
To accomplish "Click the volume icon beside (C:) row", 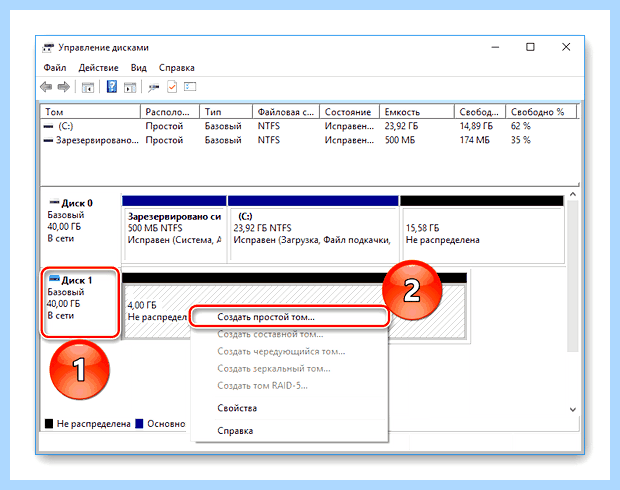I will [x=49, y=126].
